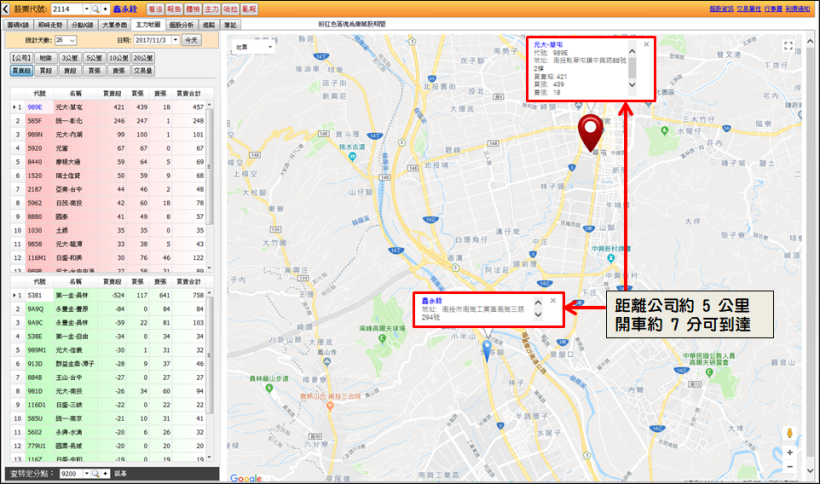Click the 今天 button
Image resolution: width=820 pixels, height=484 pixels.
pyautogui.click(x=191, y=40)
